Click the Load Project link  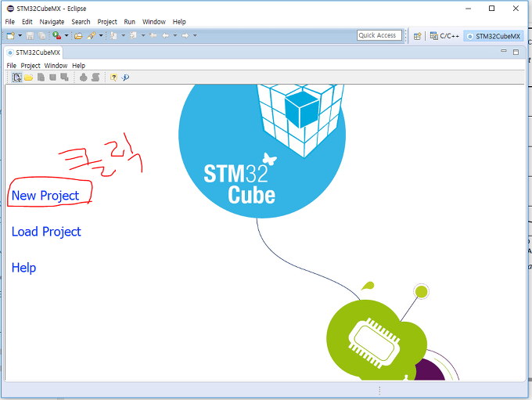(46, 232)
